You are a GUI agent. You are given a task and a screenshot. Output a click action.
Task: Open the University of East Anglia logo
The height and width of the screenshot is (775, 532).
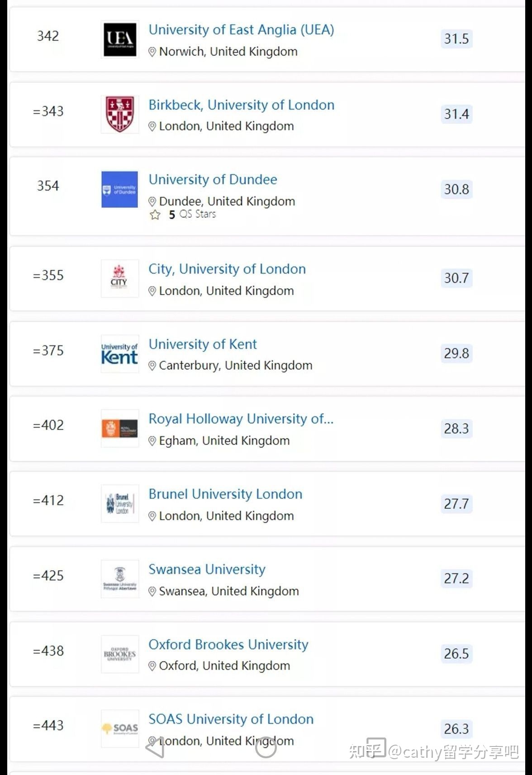tap(120, 40)
